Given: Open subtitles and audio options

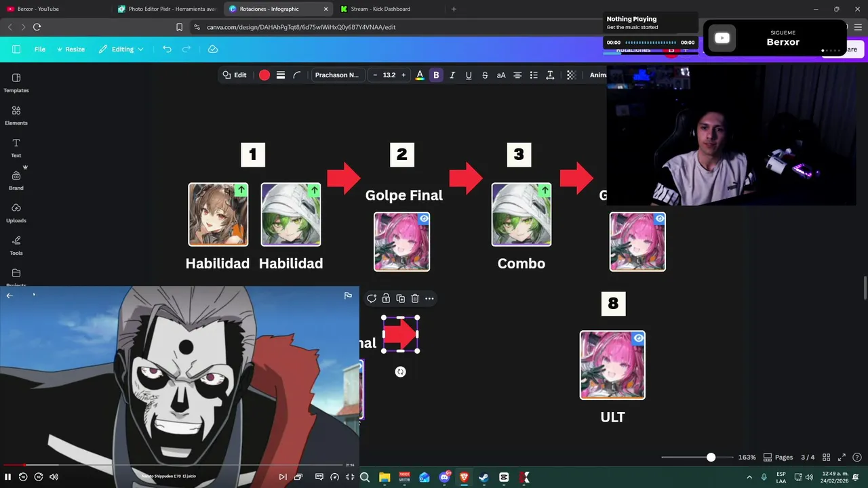Looking at the screenshot, I should pyautogui.click(x=319, y=477).
